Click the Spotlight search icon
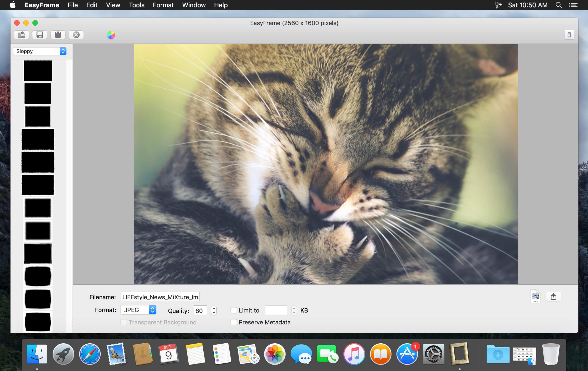Image resolution: width=588 pixels, height=371 pixels. [559, 5]
